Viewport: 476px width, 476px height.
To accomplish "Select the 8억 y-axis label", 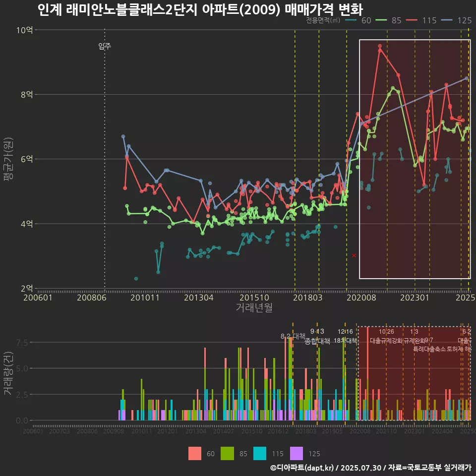I will click(27, 94).
